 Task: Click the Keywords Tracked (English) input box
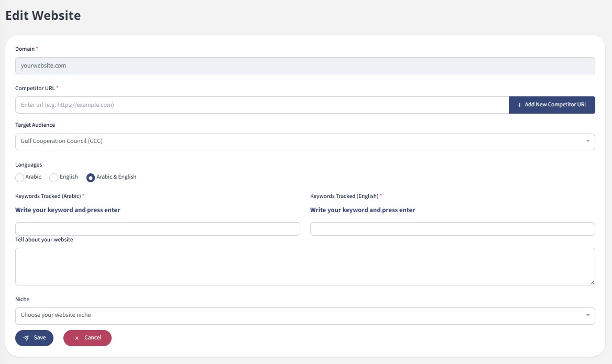[452, 229]
